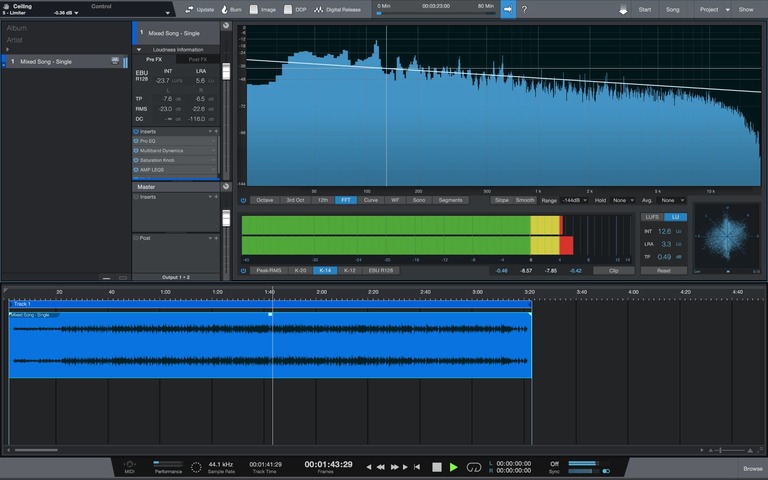Switch to the Post FX tab

[x=197, y=59]
